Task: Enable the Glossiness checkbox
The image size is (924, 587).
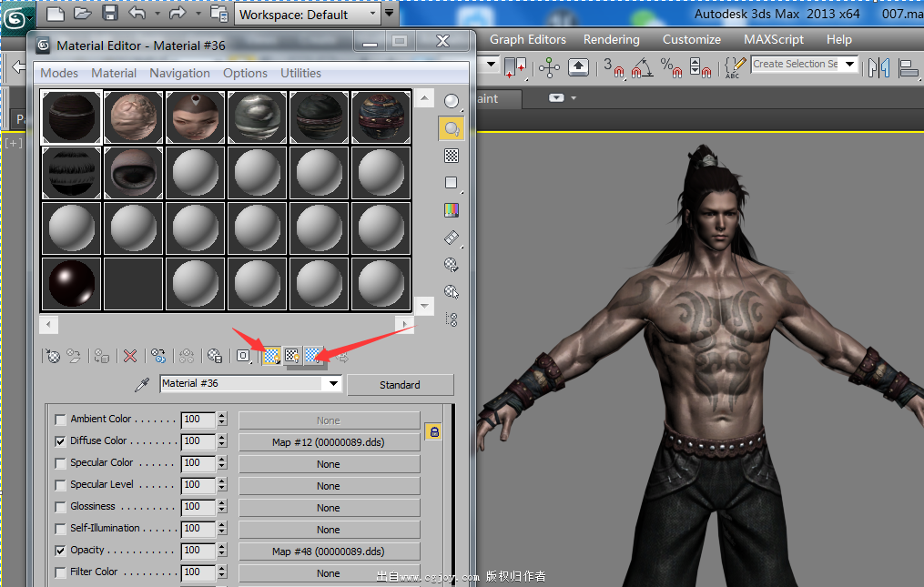Action: [60, 507]
